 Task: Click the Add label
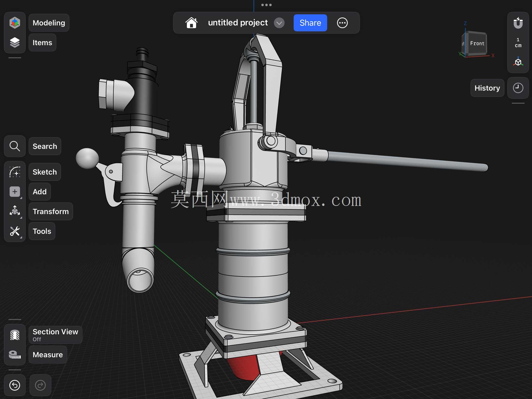[39, 192]
